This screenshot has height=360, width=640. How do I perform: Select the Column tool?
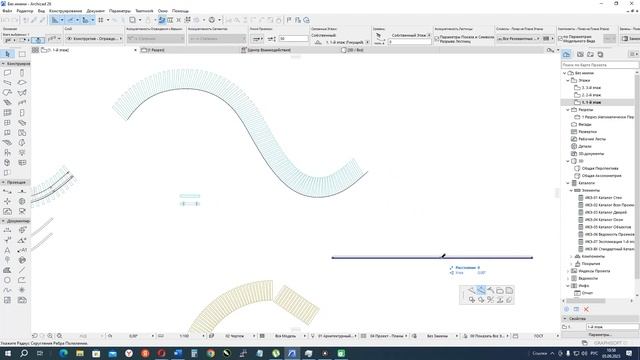22,73
